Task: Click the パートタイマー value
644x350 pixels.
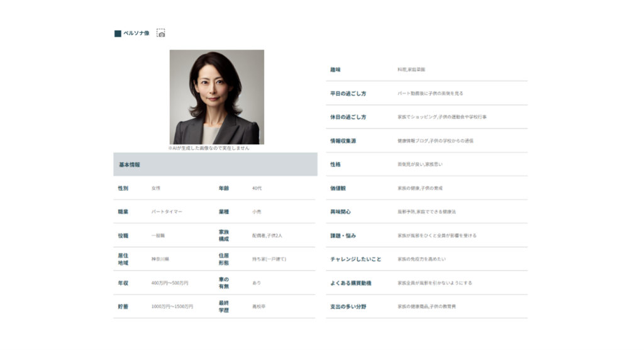Action: coord(167,212)
